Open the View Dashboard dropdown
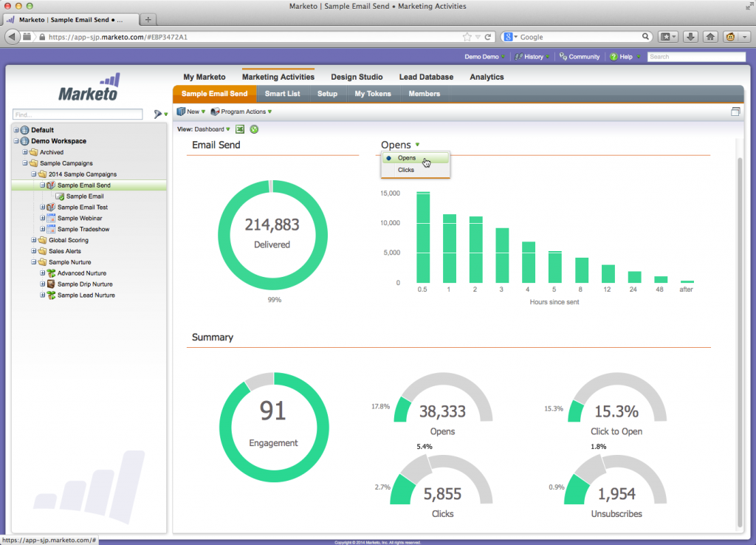756x545 pixels. [212, 129]
